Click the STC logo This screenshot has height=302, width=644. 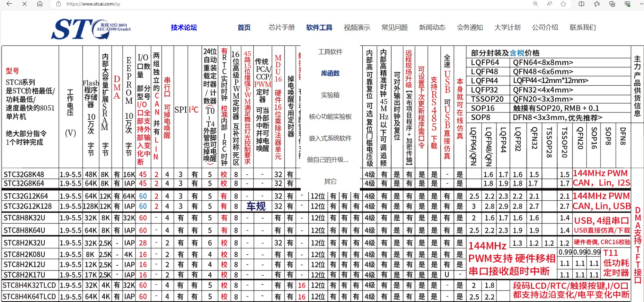[91, 28]
